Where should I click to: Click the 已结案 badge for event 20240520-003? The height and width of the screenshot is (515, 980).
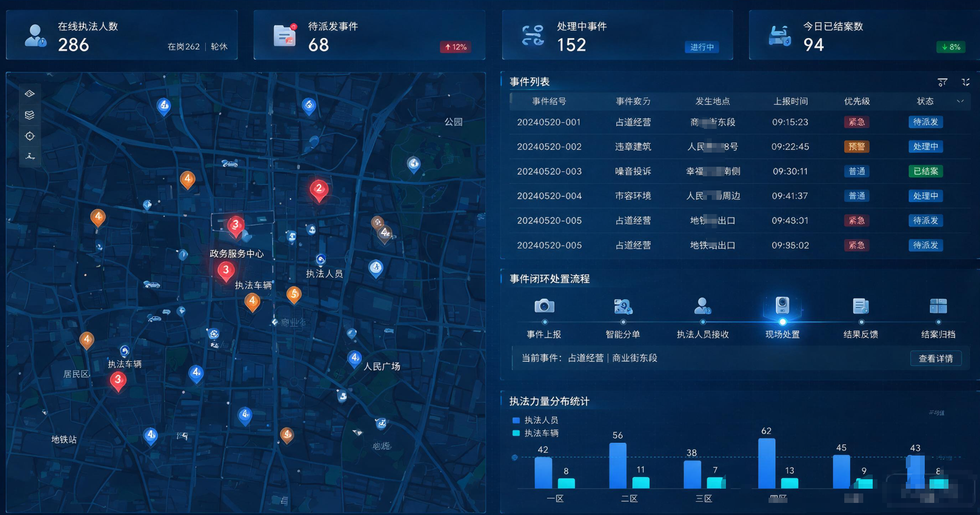point(925,171)
